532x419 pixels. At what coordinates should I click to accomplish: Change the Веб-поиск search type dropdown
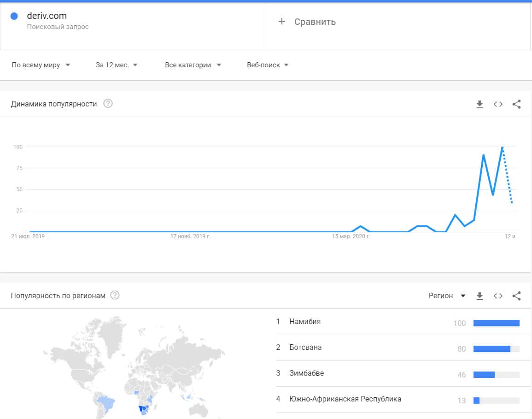pyautogui.click(x=268, y=65)
